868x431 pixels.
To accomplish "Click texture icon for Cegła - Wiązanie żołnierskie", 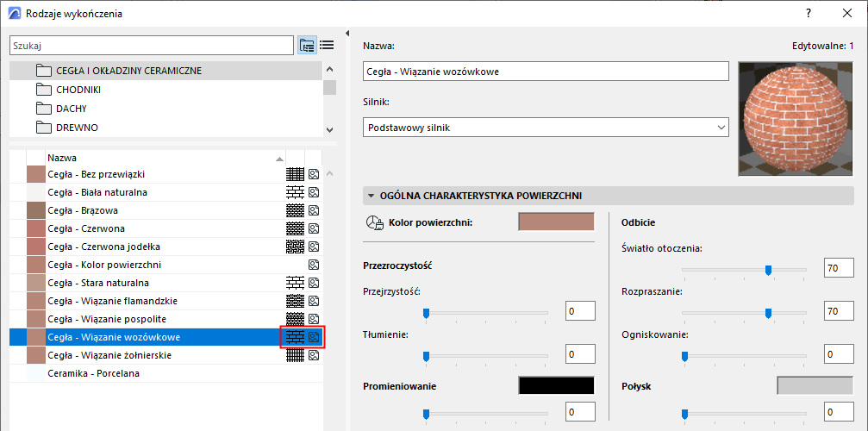I will tap(314, 355).
